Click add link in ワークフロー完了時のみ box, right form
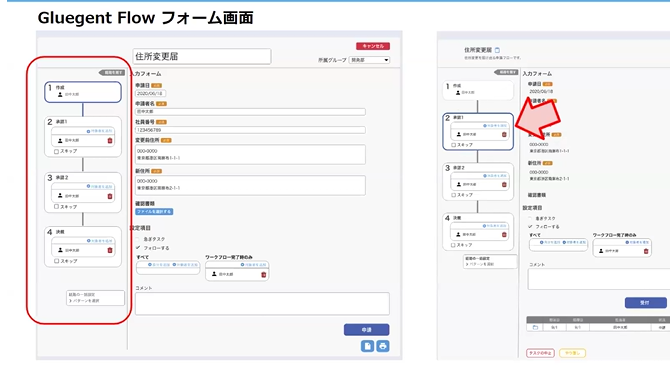670x376 pixels. click(637, 242)
